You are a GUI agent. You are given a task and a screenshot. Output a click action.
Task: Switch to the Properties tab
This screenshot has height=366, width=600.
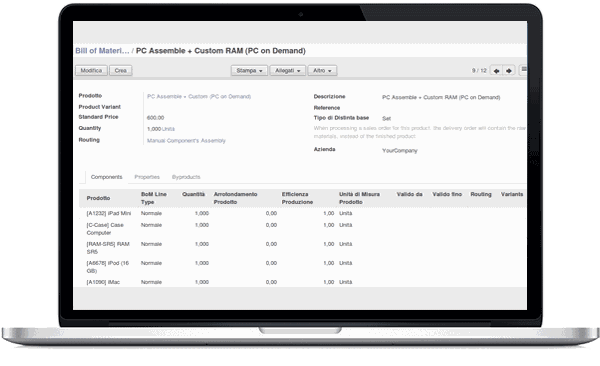click(147, 177)
